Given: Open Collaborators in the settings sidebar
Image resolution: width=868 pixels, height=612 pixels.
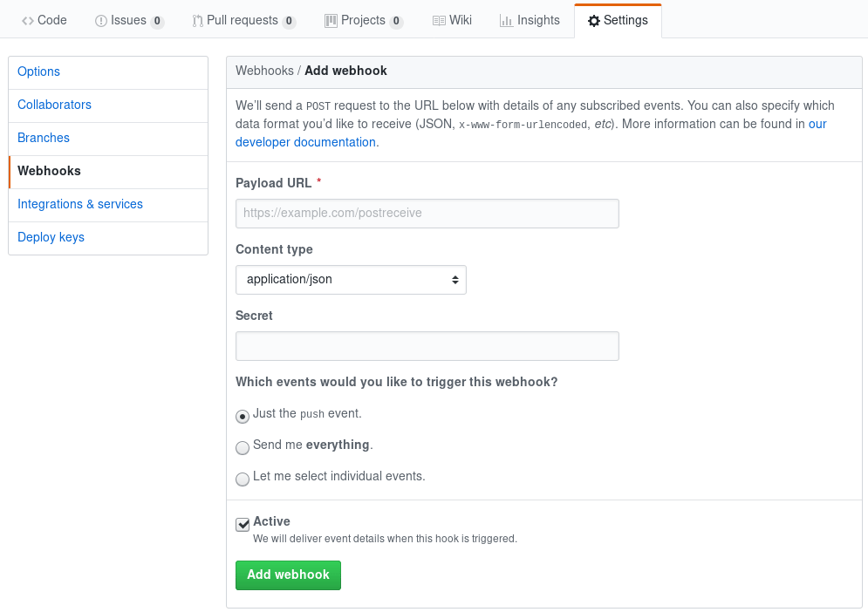Looking at the screenshot, I should click(x=54, y=105).
